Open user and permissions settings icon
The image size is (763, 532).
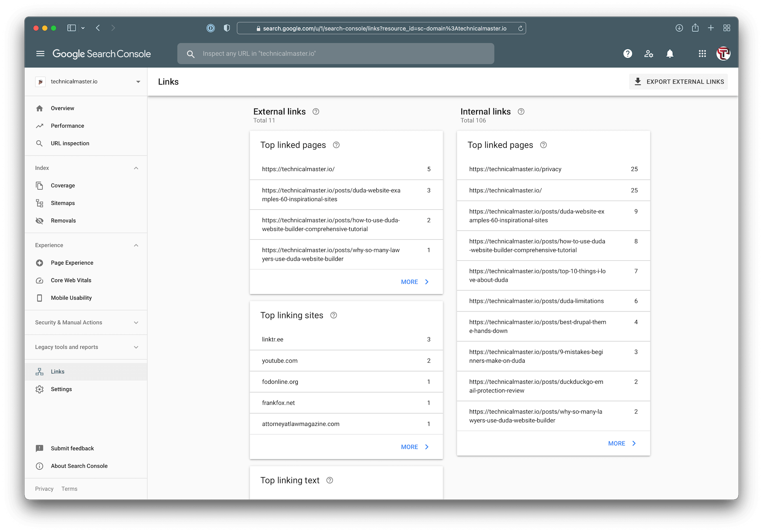[x=649, y=54]
